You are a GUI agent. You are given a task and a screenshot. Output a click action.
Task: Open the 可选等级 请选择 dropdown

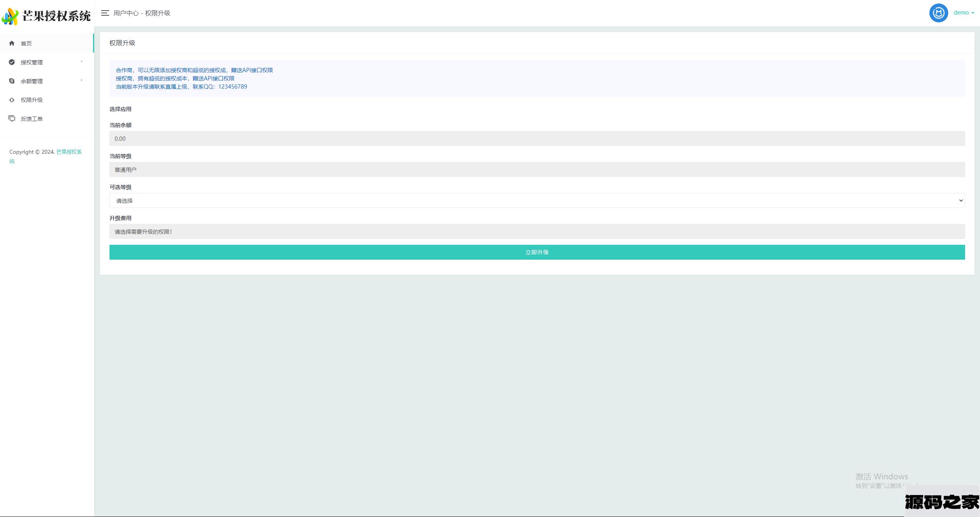pos(537,200)
